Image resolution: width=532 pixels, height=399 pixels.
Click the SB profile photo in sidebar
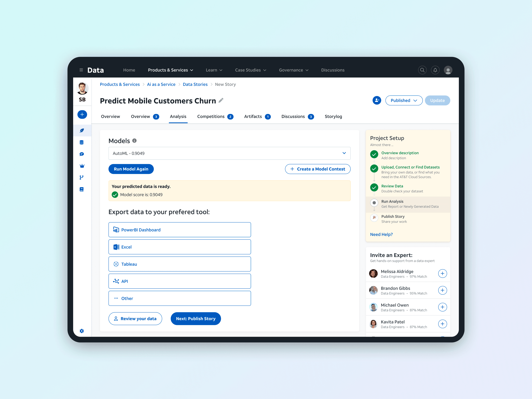(82, 88)
